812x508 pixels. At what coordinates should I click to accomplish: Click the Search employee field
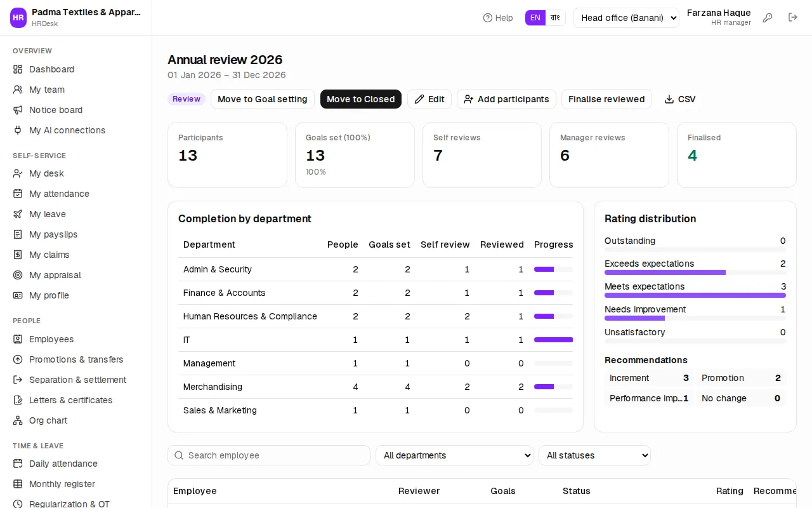click(269, 455)
